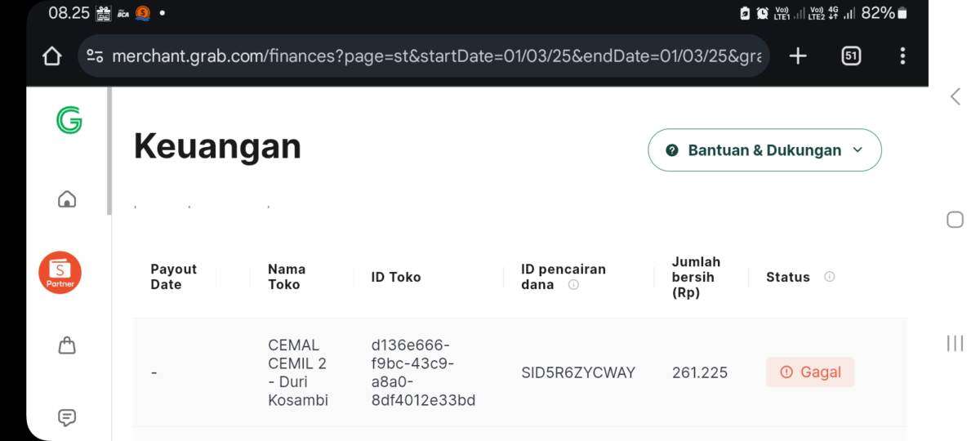The width and height of the screenshot is (980, 441).
Task: Select the payout ID SID5R6ZYCWAY
Action: (578, 372)
